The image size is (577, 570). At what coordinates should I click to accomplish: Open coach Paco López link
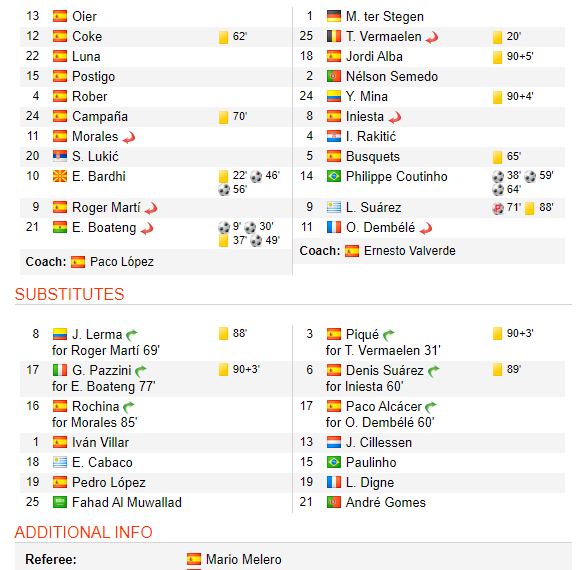pyautogui.click(x=122, y=262)
